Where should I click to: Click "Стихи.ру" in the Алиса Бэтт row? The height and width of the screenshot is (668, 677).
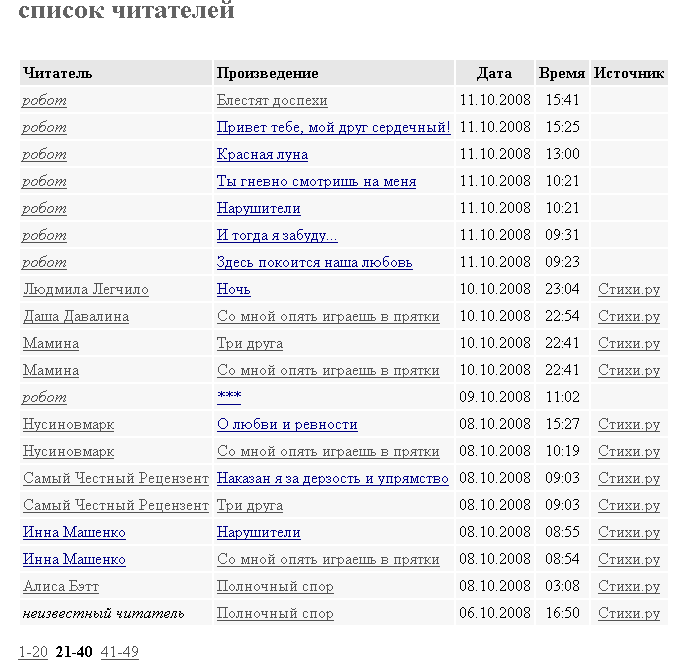tap(629, 586)
